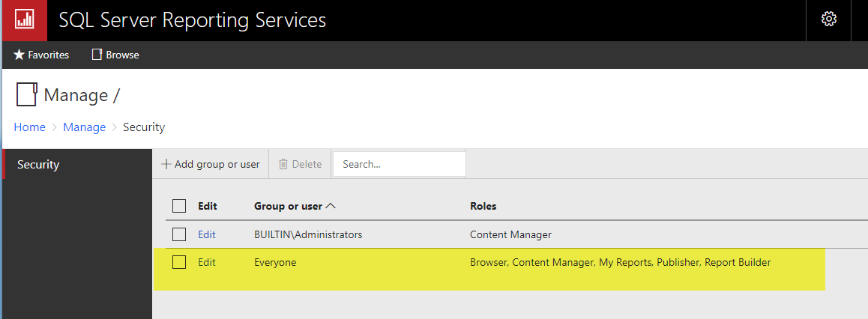
Task: Open the settings gear menu
Action: [828, 19]
